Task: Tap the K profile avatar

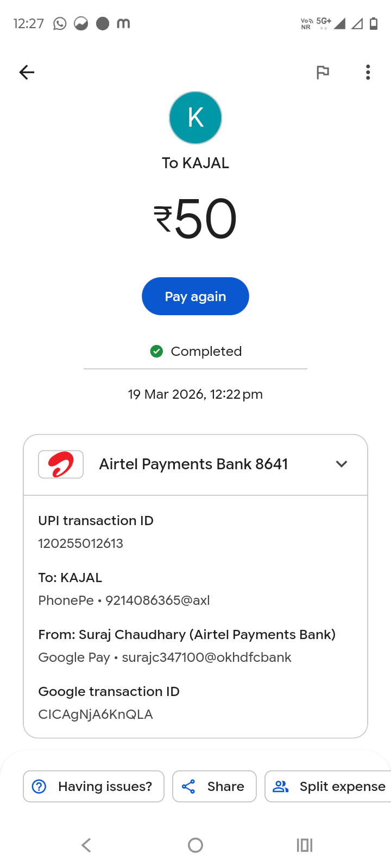Action: 195,118
